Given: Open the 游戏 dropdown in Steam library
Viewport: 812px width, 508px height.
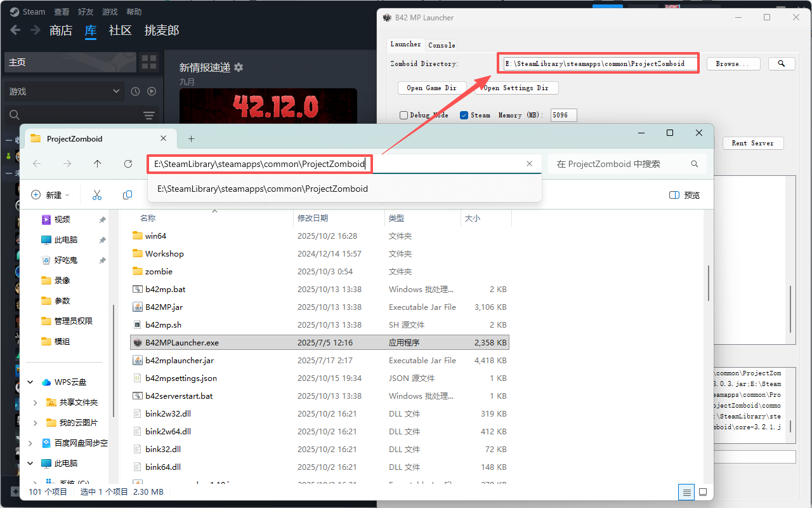Looking at the screenshot, I should pyautogui.click(x=63, y=91).
